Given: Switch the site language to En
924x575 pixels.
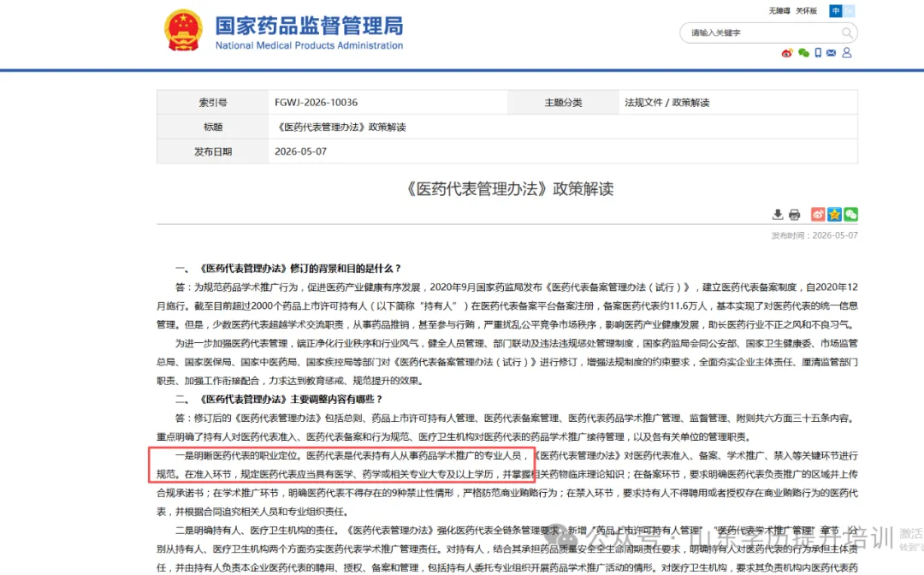Looking at the screenshot, I should coord(849,10).
